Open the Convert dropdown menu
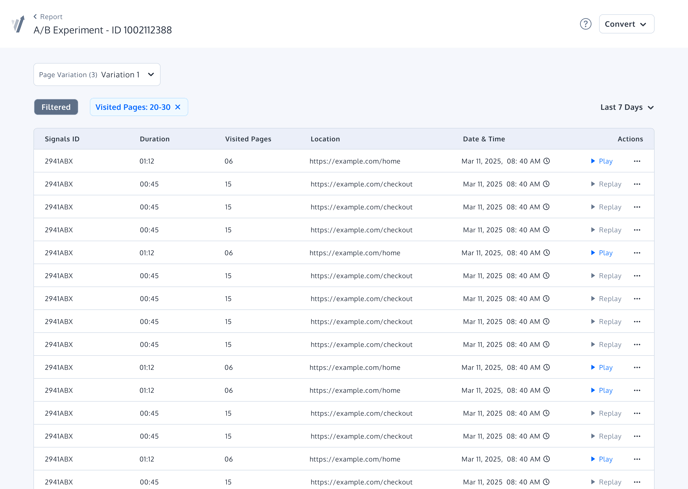Image resolution: width=688 pixels, height=489 pixels. click(626, 24)
